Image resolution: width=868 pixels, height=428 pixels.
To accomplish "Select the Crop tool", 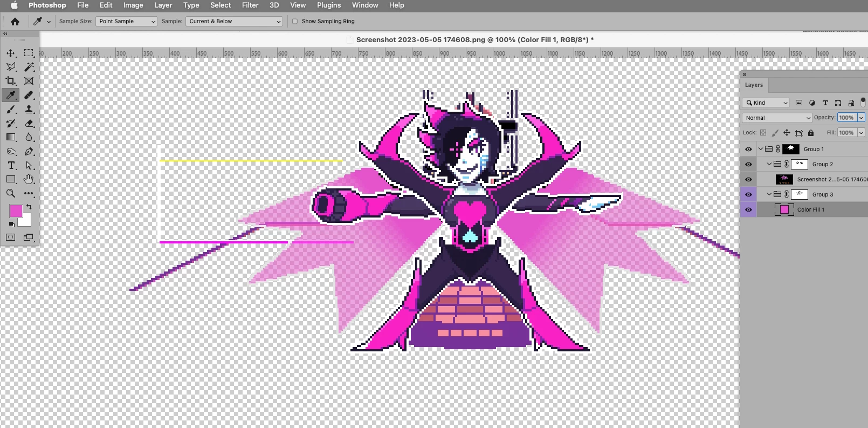I will click(11, 81).
